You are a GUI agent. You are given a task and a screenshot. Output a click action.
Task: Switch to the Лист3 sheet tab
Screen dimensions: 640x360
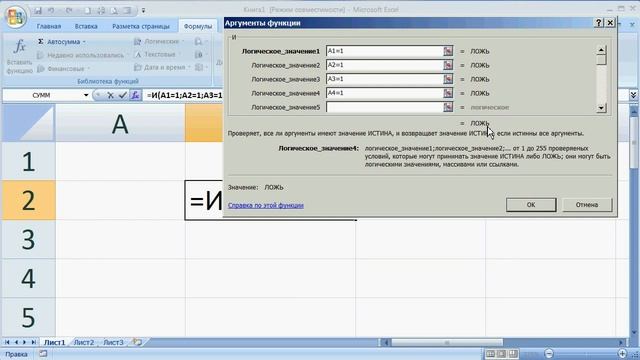pos(113,342)
